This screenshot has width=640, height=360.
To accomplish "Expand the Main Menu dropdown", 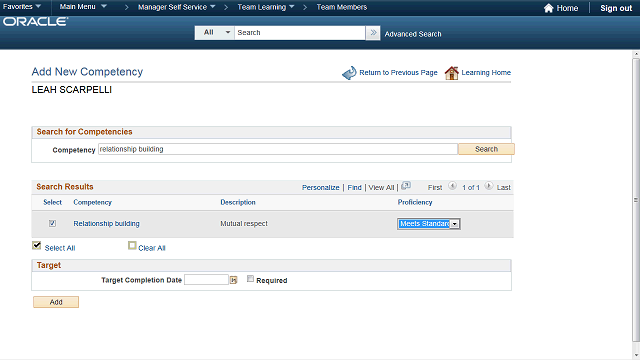I will point(83,7).
